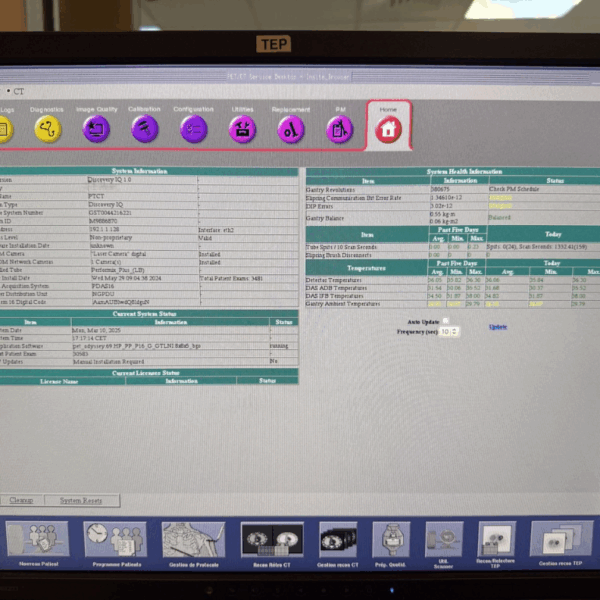This screenshot has height=600, width=600.
Task: Click the Cleanup button
Action: coord(21,500)
